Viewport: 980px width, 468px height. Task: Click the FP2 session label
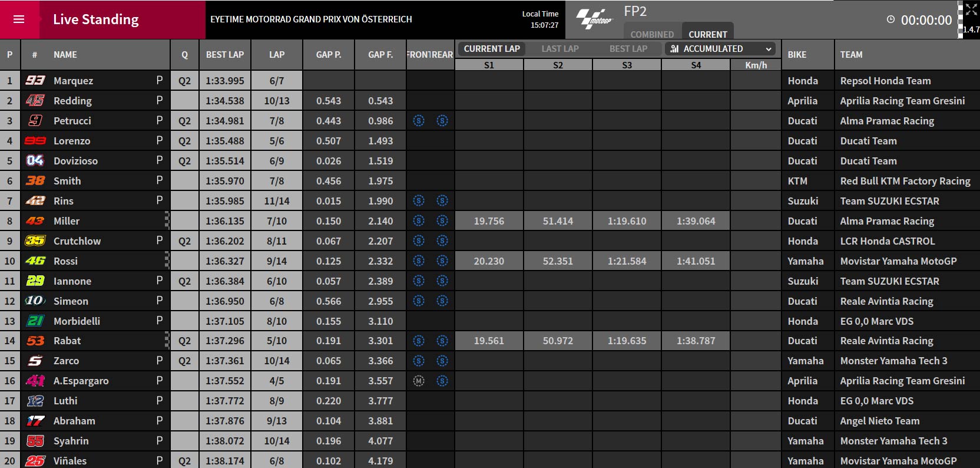click(635, 11)
